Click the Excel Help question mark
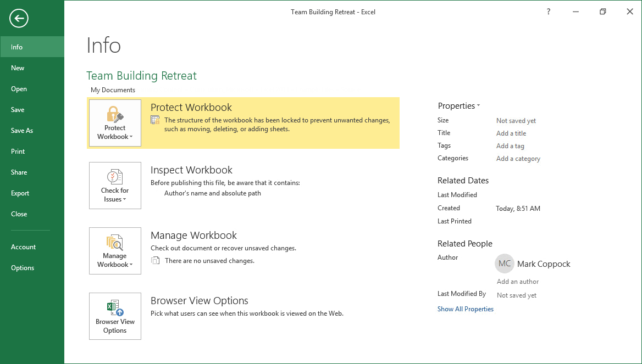Screen dimensions: 642x364 click(549, 12)
